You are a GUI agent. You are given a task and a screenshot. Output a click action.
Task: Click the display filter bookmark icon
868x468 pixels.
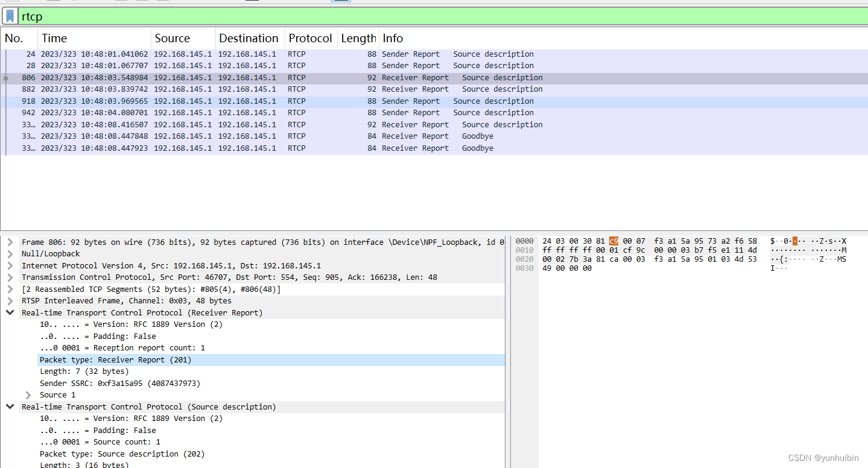[x=10, y=16]
